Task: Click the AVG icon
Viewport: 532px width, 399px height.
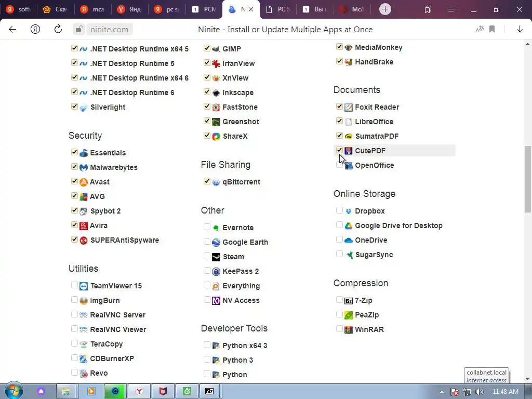Action: [84, 197]
